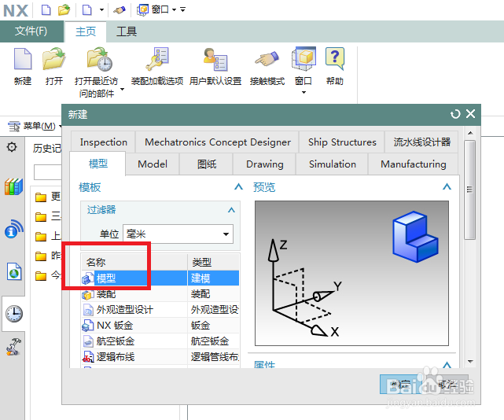Open the quick access toolbar customize arrow
Screen dimensions: 504x420
tap(183, 9)
